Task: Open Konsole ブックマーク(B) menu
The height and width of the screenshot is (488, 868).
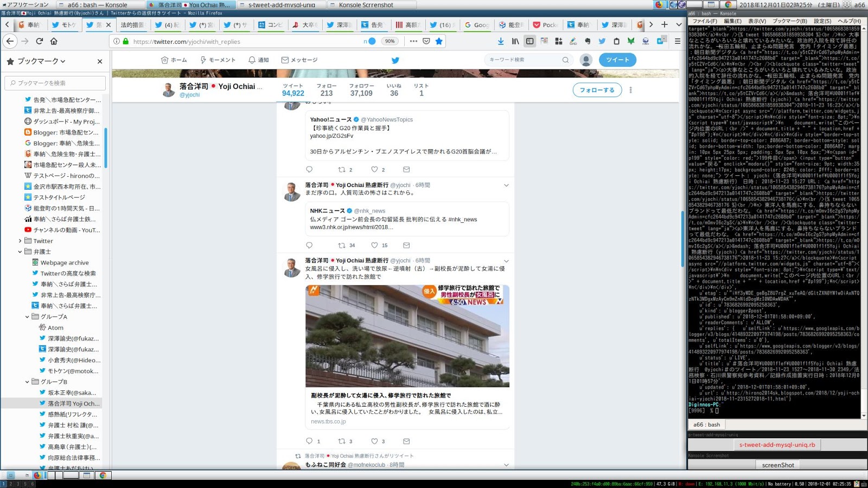Action: pyautogui.click(x=790, y=21)
